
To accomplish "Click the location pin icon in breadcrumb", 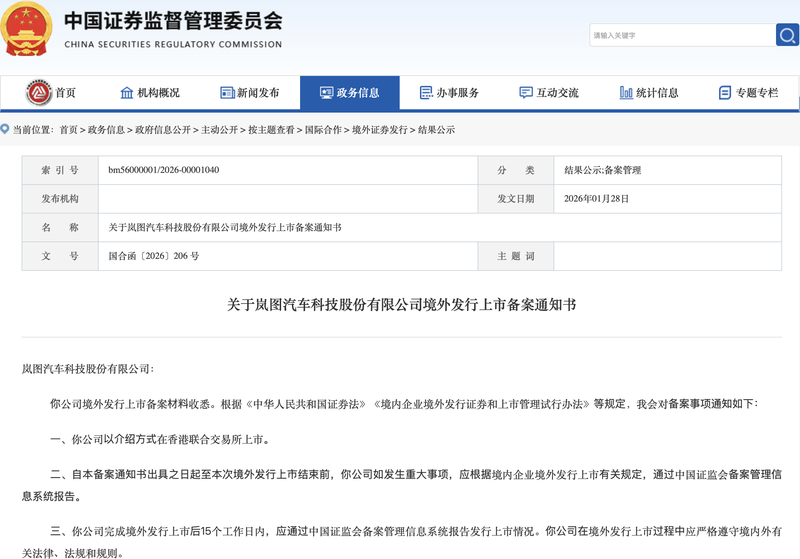I will [x=6, y=130].
